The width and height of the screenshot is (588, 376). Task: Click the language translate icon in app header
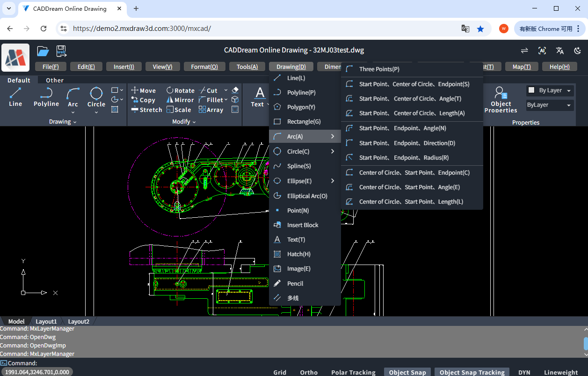click(x=560, y=51)
